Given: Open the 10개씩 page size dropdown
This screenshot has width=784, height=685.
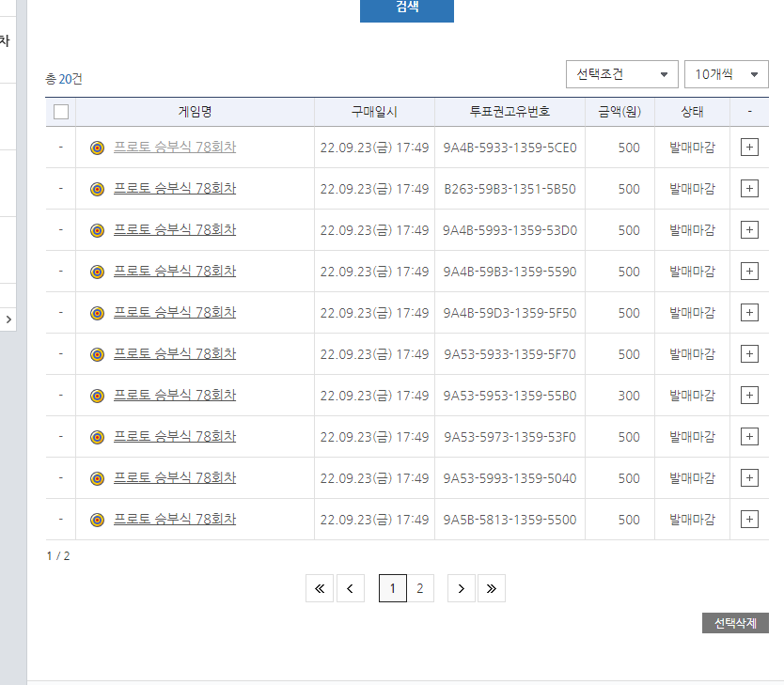Looking at the screenshot, I should click(x=726, y=74).
